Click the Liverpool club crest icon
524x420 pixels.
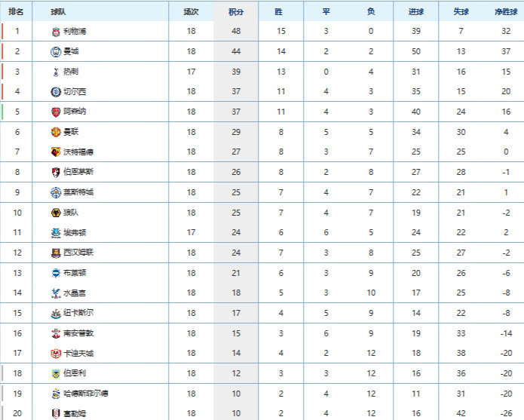[x=56, y=32]
